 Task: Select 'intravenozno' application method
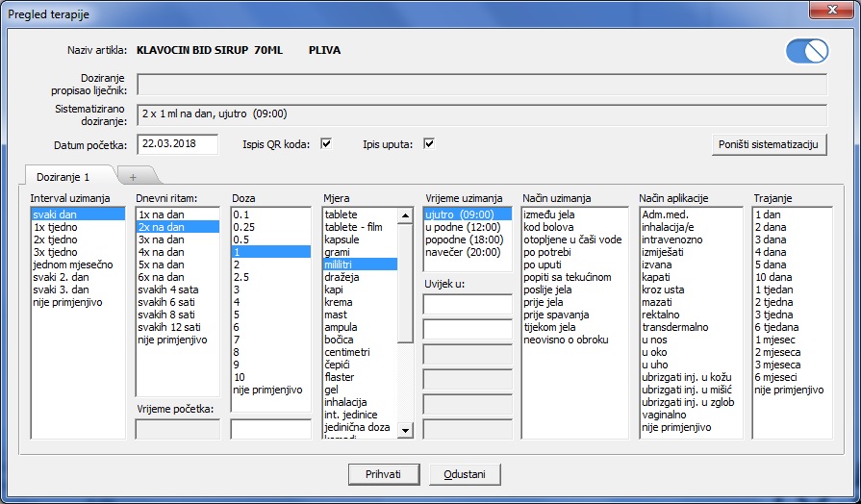(x=691, y=239)
